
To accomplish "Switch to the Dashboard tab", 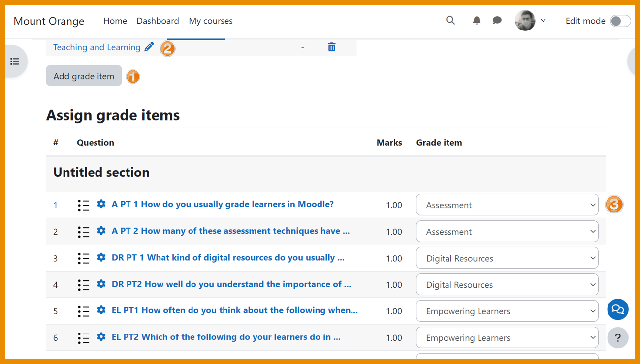I will 158,21.
